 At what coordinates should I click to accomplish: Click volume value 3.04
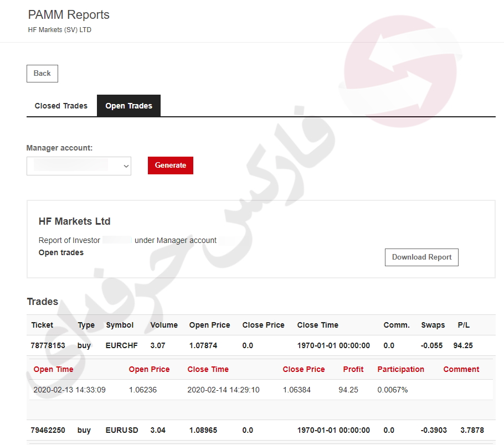[158, 430]
